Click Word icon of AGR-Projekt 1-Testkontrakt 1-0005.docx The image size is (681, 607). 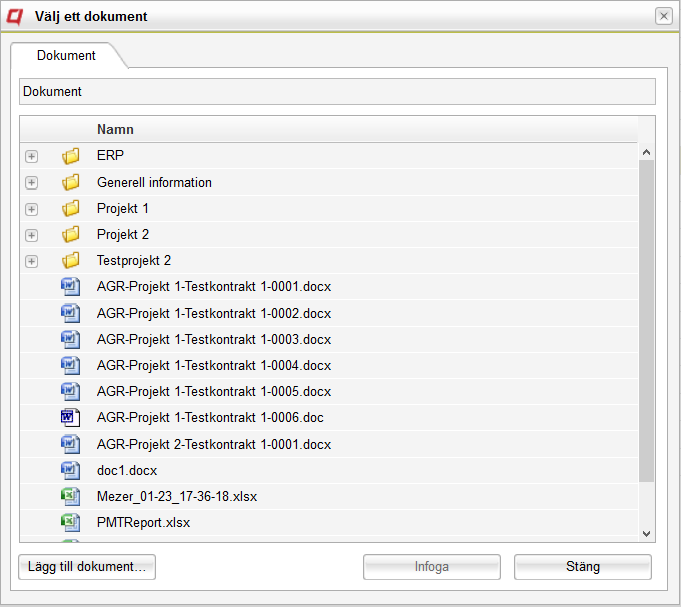pyautogui.click(x=70, y=391)
